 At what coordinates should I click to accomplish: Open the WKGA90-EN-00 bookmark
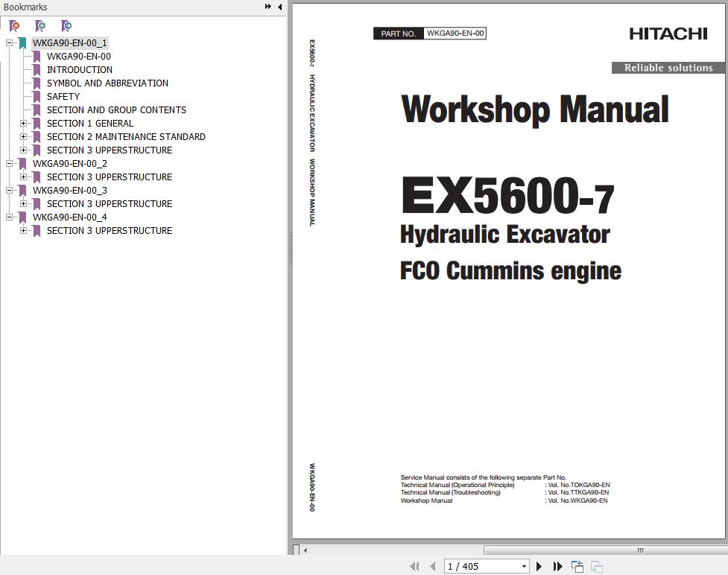tap(79, 57)
